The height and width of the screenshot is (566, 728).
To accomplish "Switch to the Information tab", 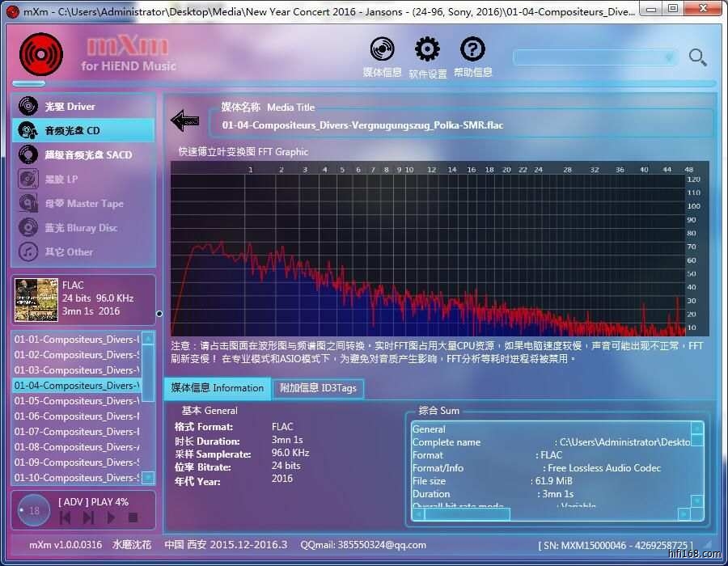I will click(217, 388).
